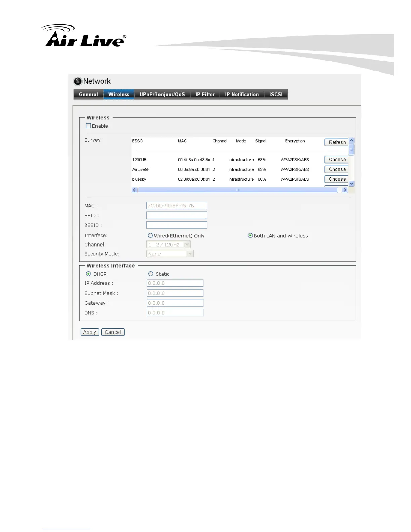This screenshot has height=532, width=411.
Task: Refresh the wireless survey list
Action: 336,142
